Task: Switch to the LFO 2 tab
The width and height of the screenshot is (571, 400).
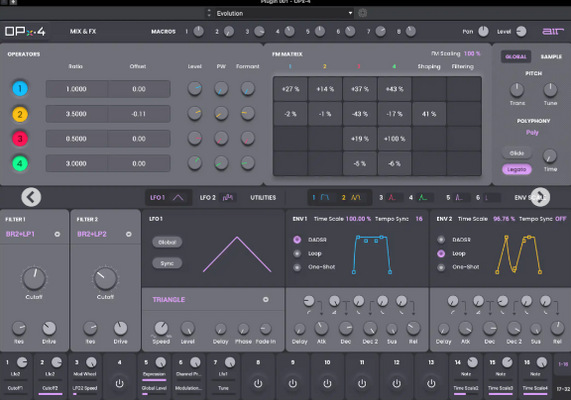Action: tap(217, 197)
